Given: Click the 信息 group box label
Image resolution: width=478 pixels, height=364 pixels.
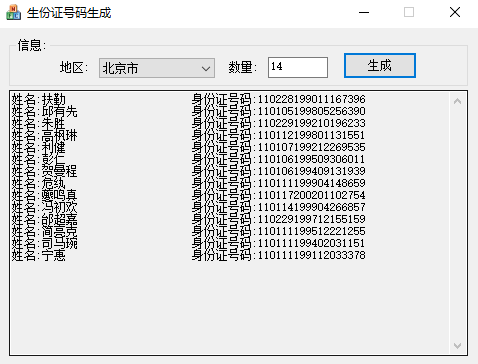Looking at the screenshot, I should click(32, 45).
